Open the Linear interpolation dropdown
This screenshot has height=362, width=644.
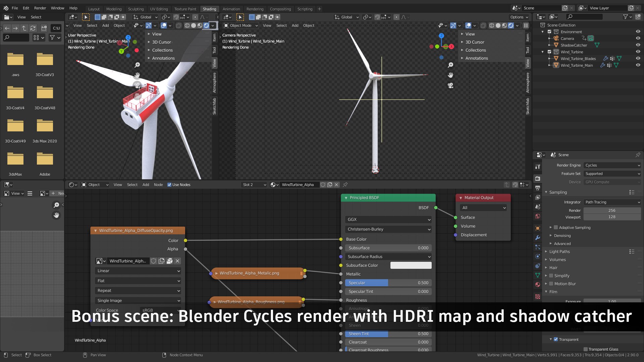click(138, 271)
